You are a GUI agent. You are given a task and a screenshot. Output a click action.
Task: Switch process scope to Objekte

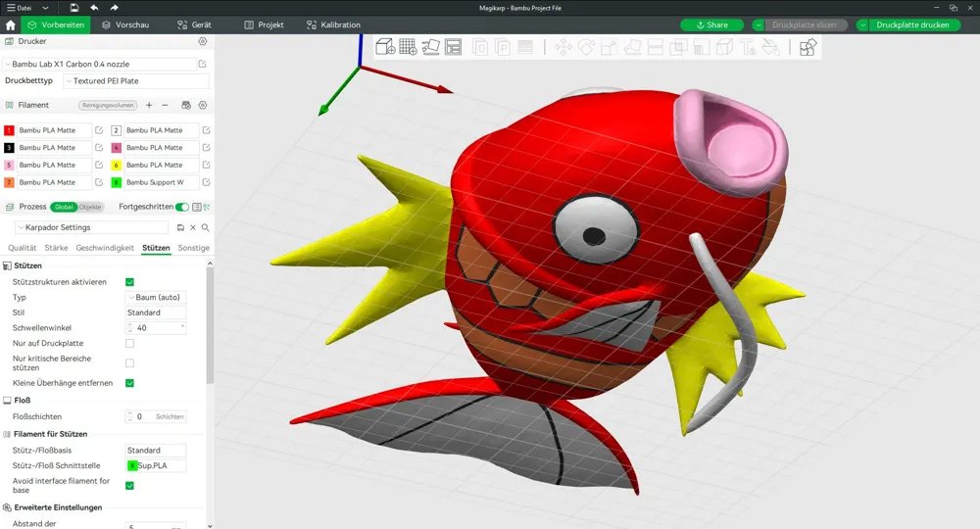pos(90,207)
